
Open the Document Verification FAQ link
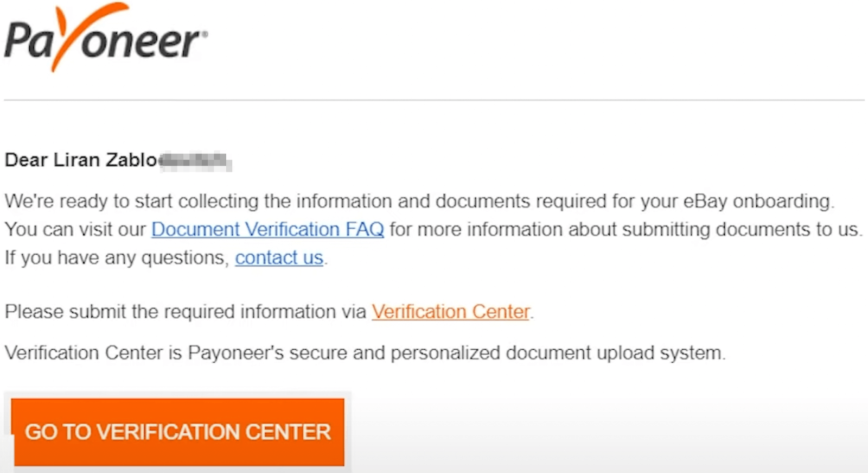[267, 229]
